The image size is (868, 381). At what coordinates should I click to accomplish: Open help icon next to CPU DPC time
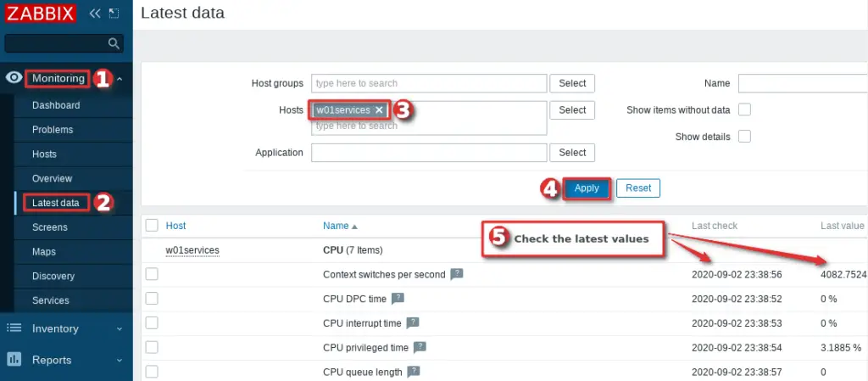(x=398, y=299)
